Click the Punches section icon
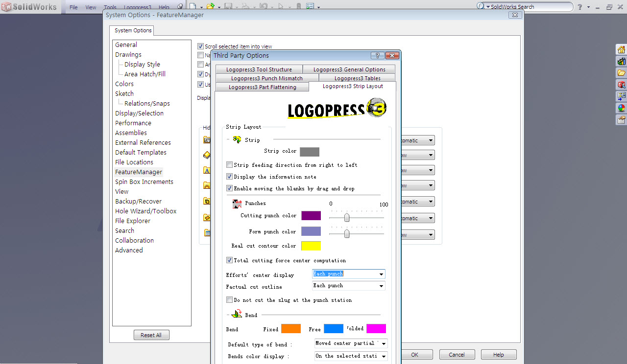Screen dimensions: 627x364 [x=237, y=204]
